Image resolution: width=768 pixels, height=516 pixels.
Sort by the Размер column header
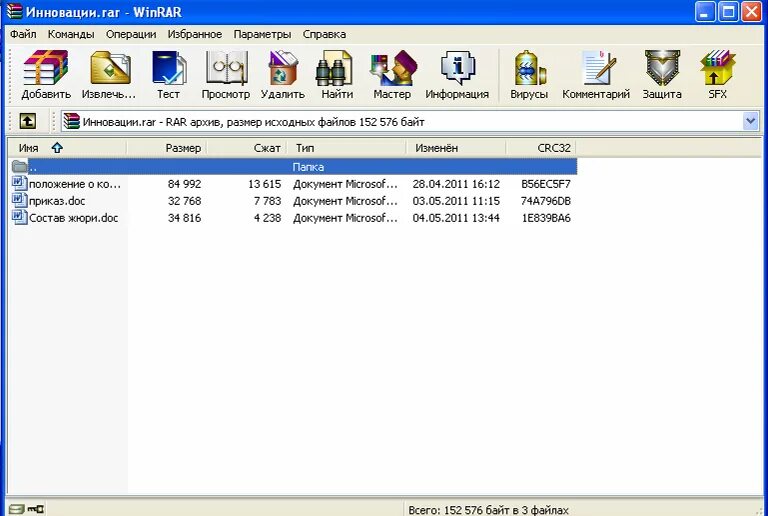pyautogui.click(x=167, y=148)
